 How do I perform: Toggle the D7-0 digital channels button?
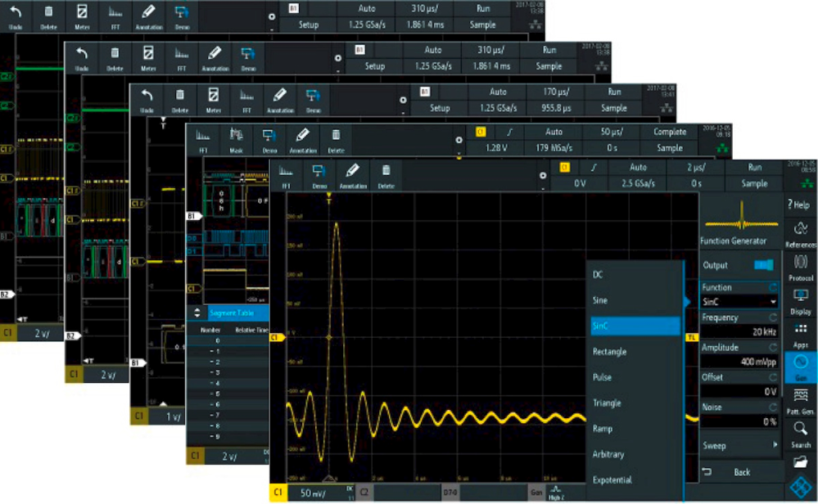[450, 493]
